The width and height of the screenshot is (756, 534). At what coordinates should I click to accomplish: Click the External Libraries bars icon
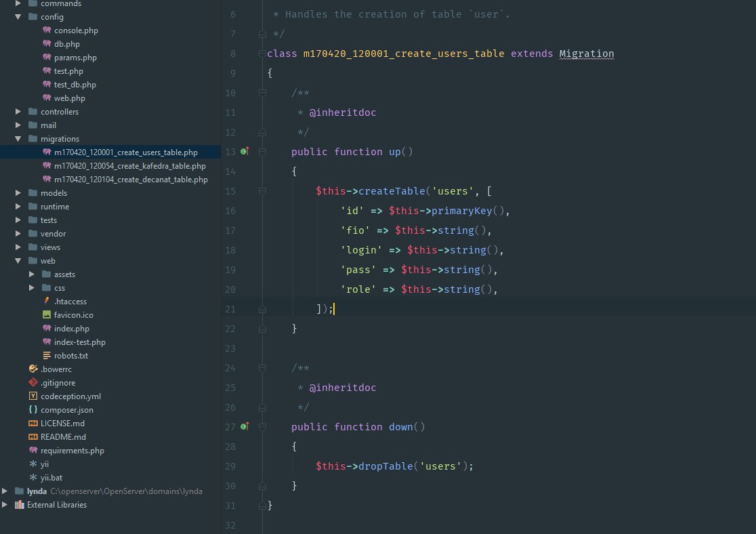point(19,505)
